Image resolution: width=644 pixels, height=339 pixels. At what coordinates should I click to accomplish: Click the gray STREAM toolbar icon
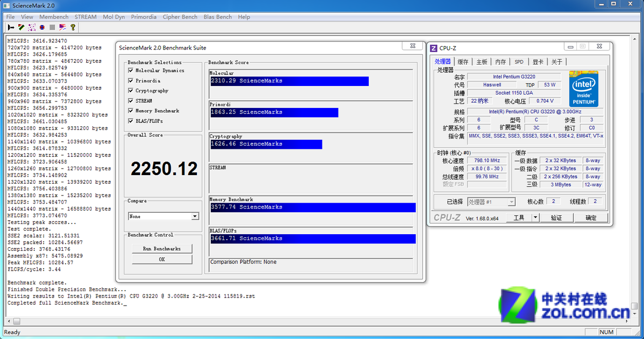(52, 27)
